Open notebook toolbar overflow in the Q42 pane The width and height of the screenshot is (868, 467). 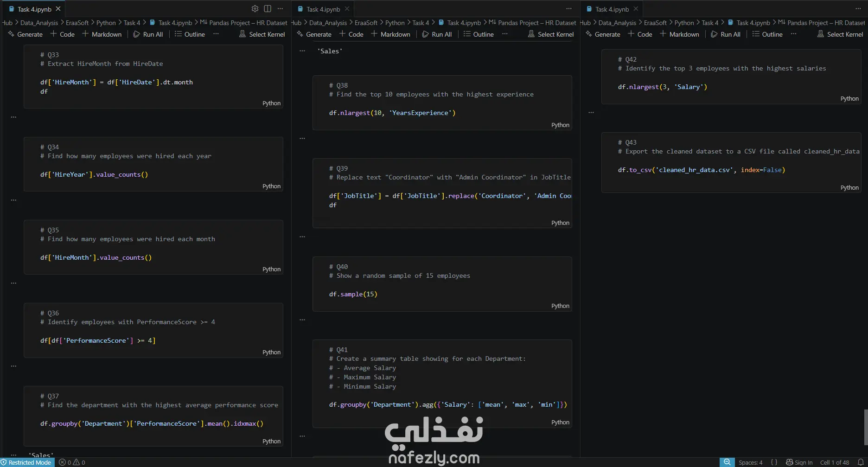[x=794, y=34]
